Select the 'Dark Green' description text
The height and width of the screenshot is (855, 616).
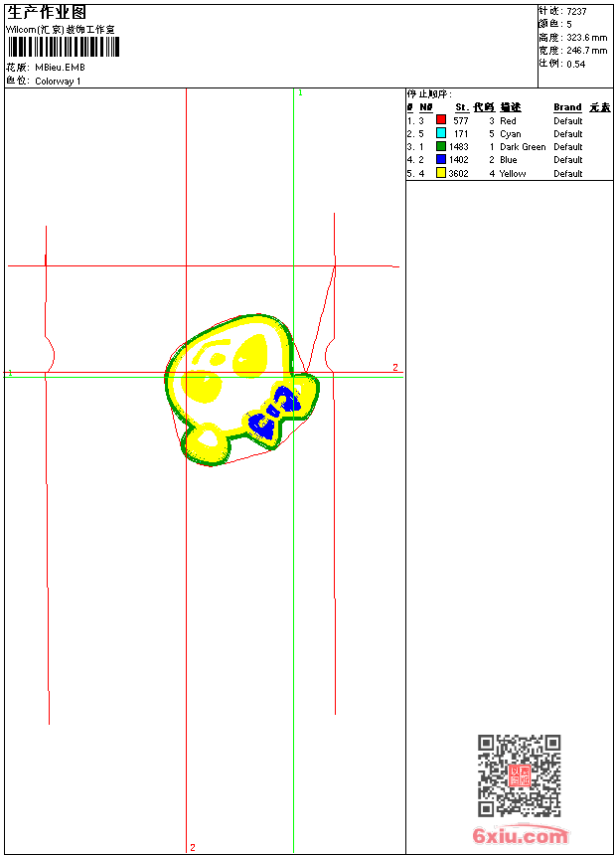tap(523, 147)
